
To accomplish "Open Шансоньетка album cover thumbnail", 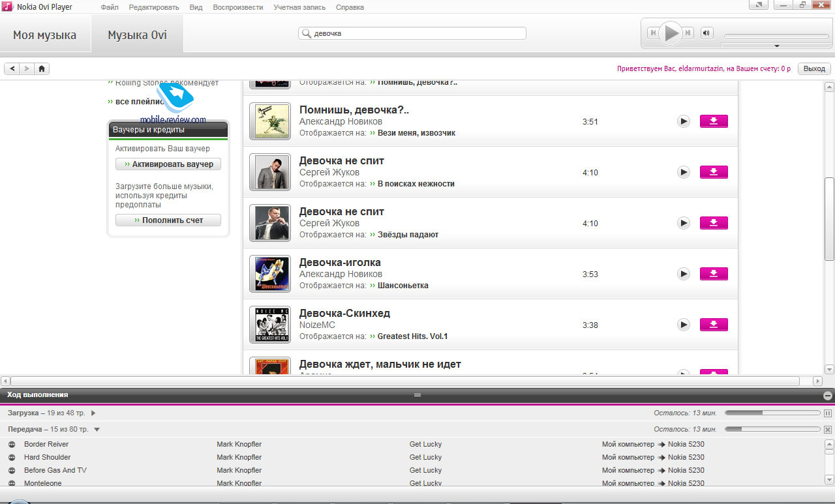I will [270, 274].
